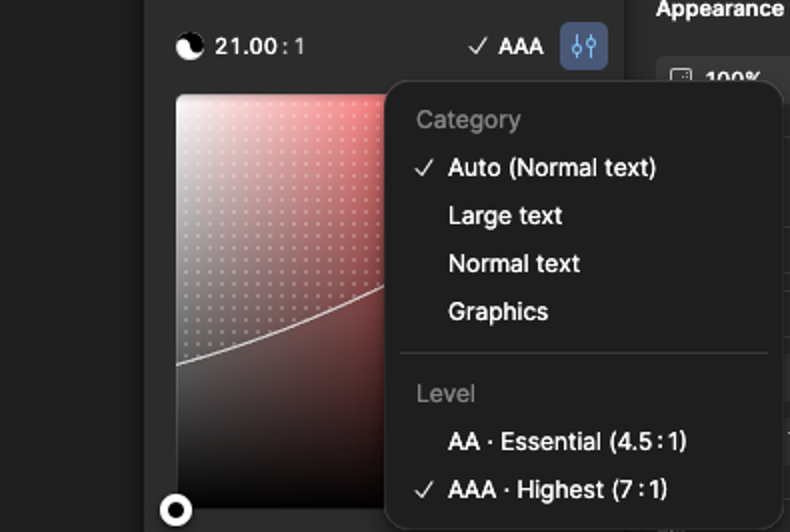Click the contrast ratio yin-yang icon
790x532 pixels.
pos(189,46)
